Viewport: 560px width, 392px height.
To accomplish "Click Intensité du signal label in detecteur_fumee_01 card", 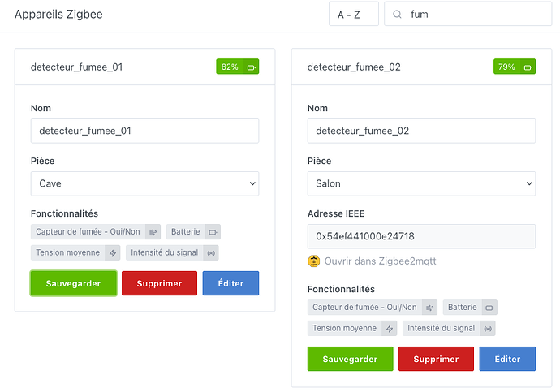I will [x=164, y=252].
